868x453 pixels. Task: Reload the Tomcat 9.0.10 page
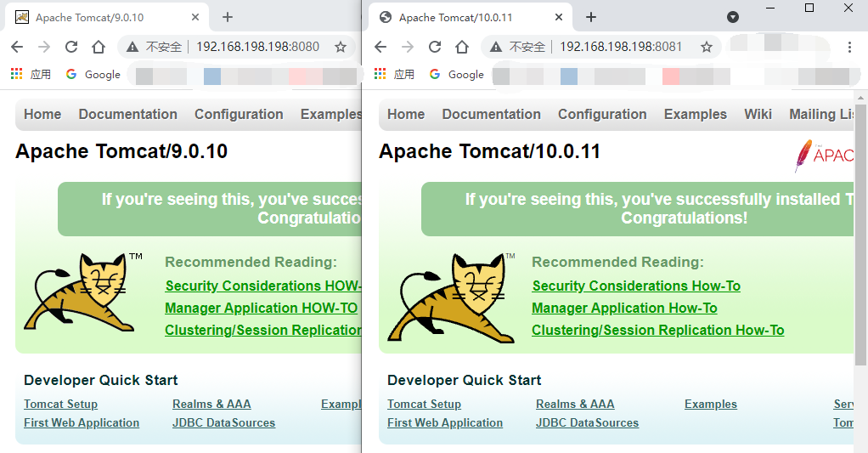71,47
